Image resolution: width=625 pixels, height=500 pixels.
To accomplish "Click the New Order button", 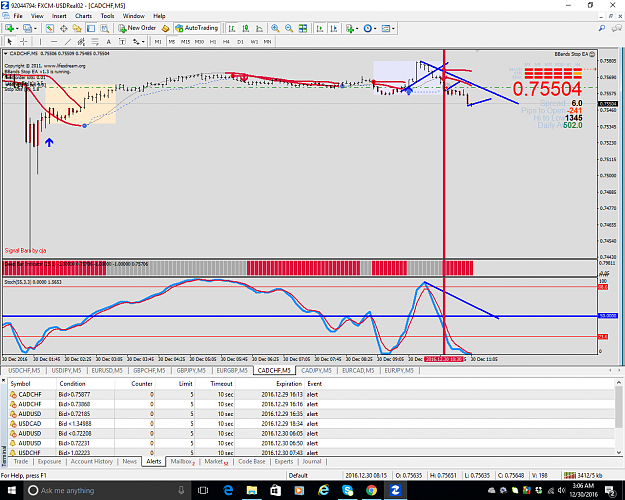I will [137, 28].
